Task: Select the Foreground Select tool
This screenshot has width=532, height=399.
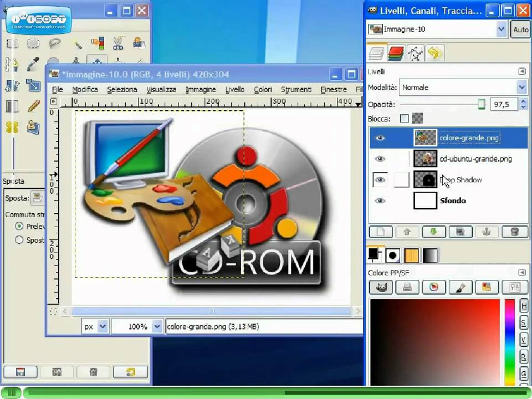Action: click(139, 43)
